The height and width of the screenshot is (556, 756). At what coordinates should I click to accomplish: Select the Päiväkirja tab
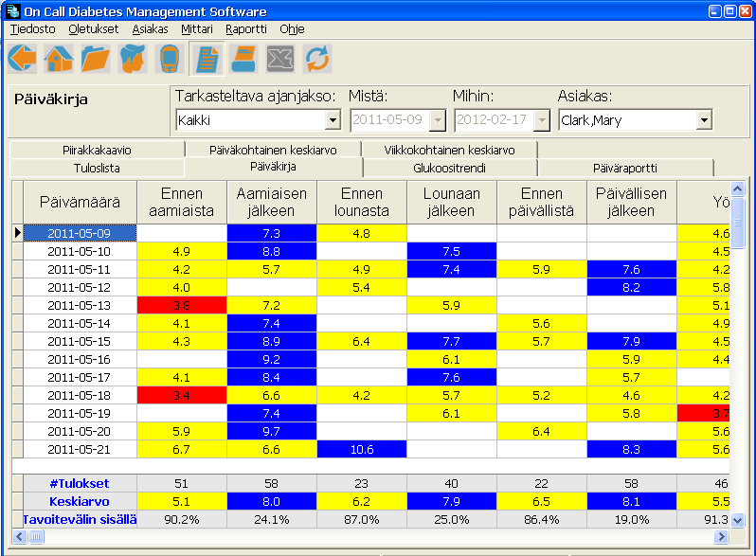[273, 167]
